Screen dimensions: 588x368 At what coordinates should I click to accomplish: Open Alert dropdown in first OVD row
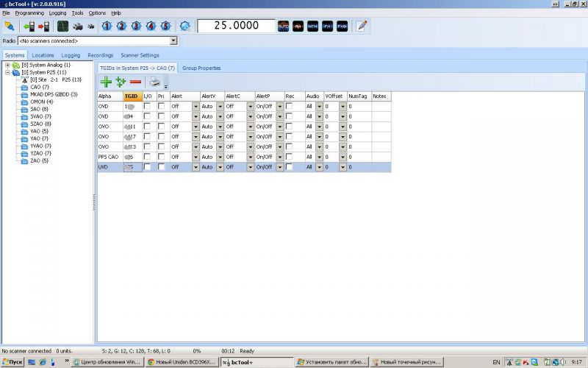coord(196,107)
